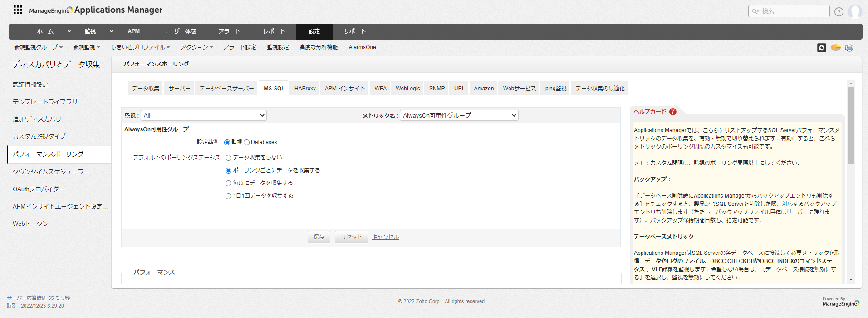Expand the 新規監視グループ menu
This screenshot has width=868, height=318.
click(x=38, y=47)
